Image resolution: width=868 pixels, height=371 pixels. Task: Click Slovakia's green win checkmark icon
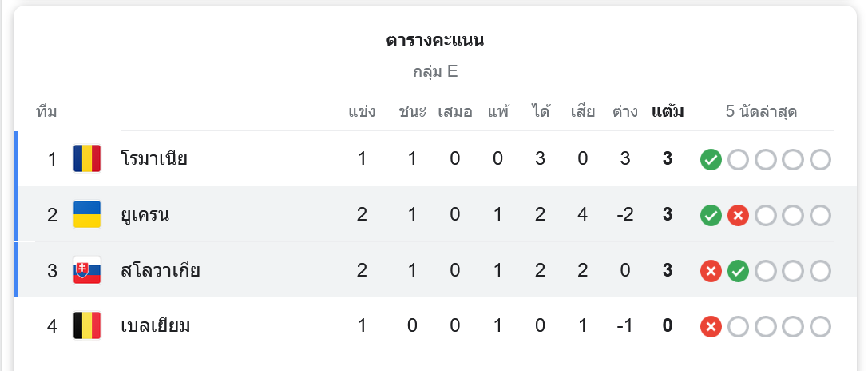(x=738, y=272)
